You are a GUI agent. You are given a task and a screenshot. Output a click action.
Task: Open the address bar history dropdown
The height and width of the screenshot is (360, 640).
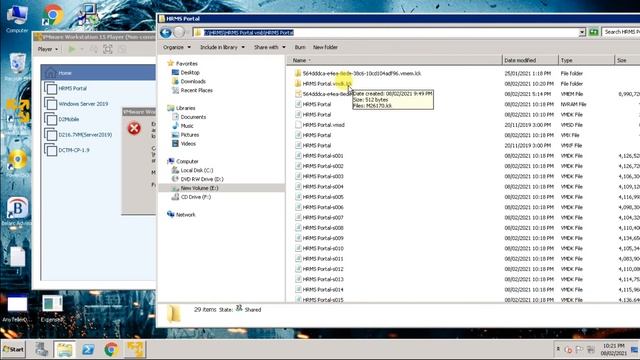(582, 32)
